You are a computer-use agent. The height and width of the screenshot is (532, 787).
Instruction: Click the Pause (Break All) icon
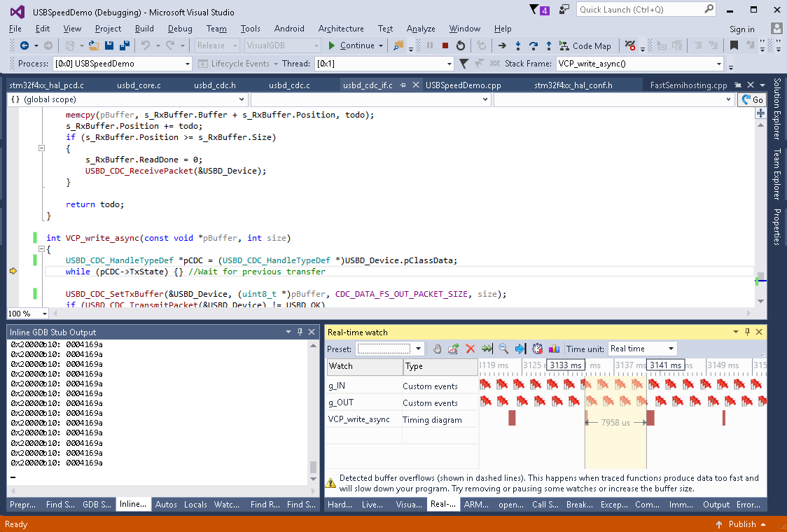pos(430,45)
